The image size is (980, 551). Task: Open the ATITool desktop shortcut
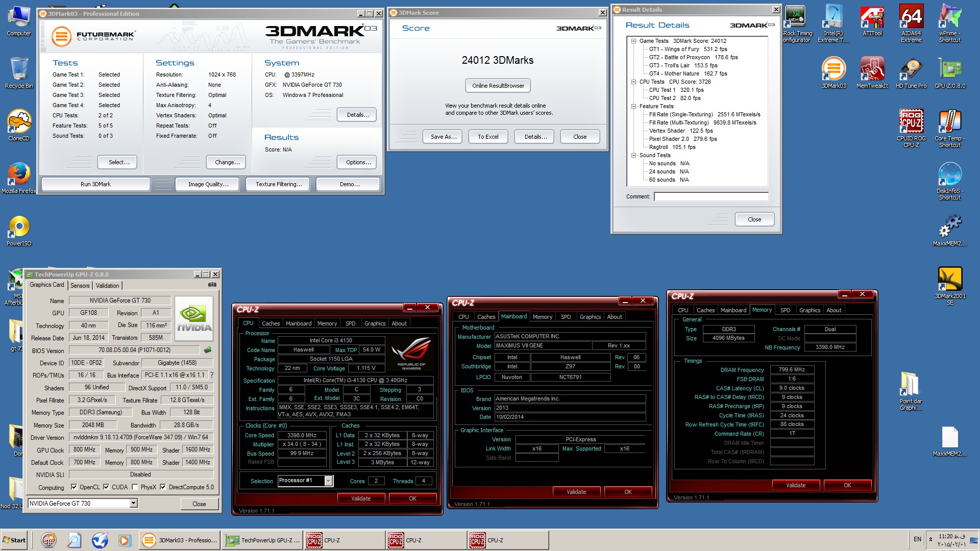tap(872, 20)
